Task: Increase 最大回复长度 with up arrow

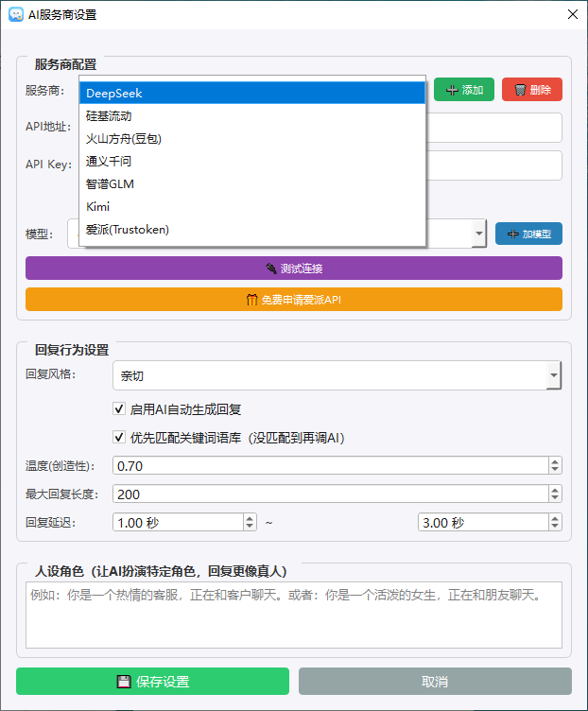Action: point(555,490)
